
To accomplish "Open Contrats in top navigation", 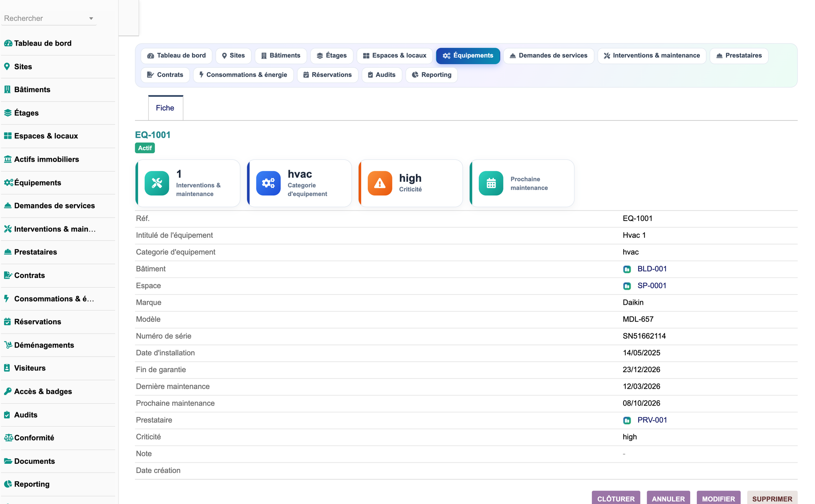I will tap(165, 75).
